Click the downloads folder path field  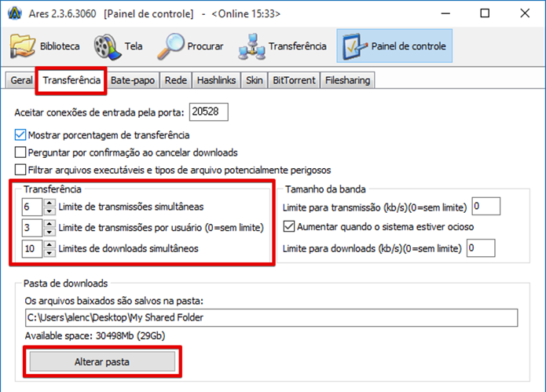pos(271,317)
